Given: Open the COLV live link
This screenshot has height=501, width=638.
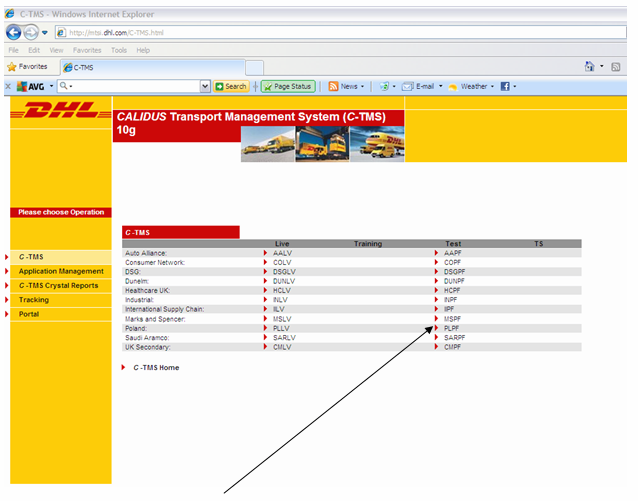Looking at the screenshot, I should pyautogui.click(x=282, y=263).
